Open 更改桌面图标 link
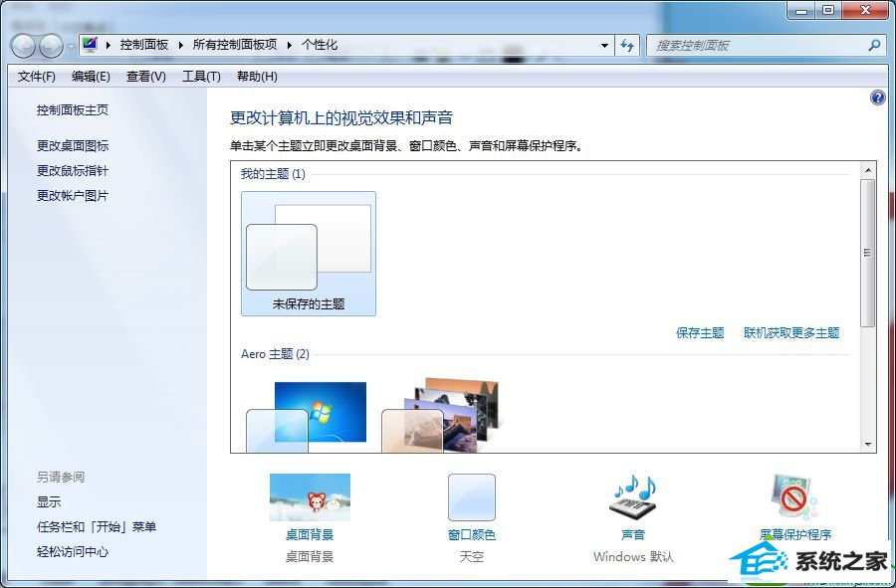The image size is (896, 588). 73,146
